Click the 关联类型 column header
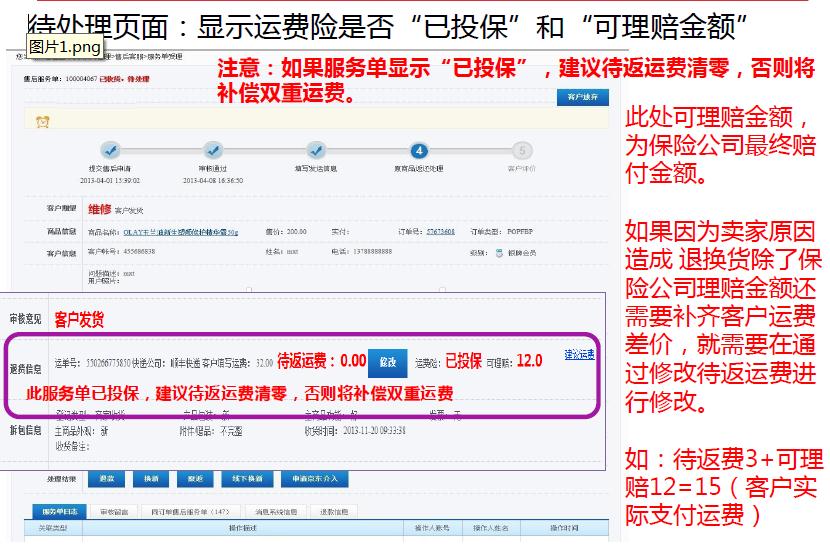Screen dimensions: 830x558 click(x=53, y=528)
